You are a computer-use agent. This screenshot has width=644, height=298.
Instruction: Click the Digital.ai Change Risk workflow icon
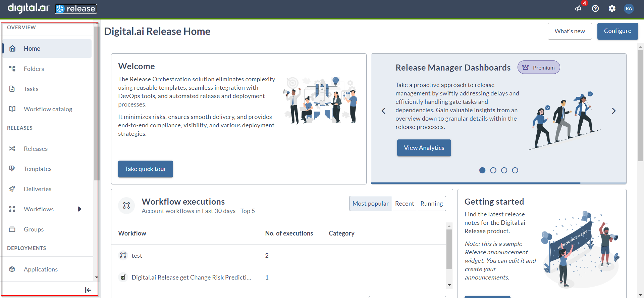(x=123, y=277)
